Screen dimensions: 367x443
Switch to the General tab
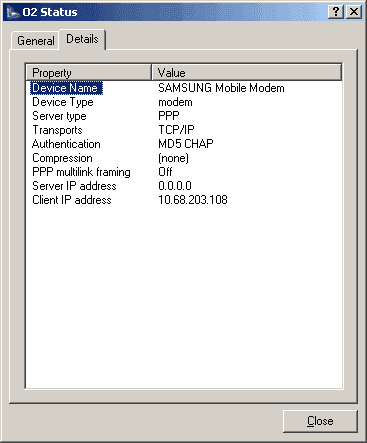click(x=36, y=41)
